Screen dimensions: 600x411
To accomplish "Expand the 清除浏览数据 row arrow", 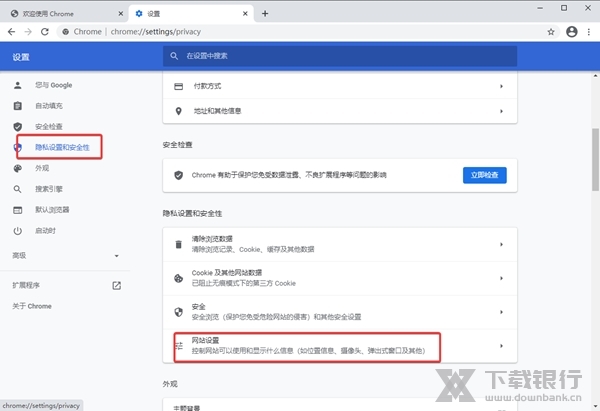I will pos(501,245).
